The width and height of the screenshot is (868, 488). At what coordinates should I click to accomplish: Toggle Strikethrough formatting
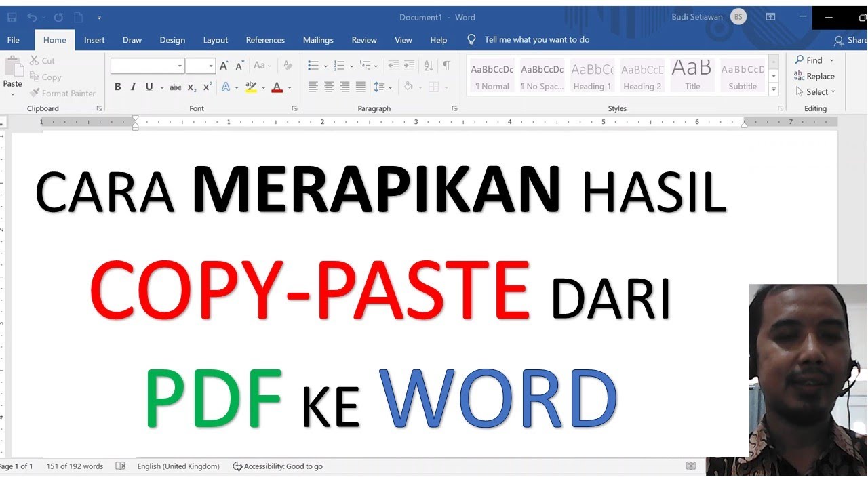(x=176, y=87)
